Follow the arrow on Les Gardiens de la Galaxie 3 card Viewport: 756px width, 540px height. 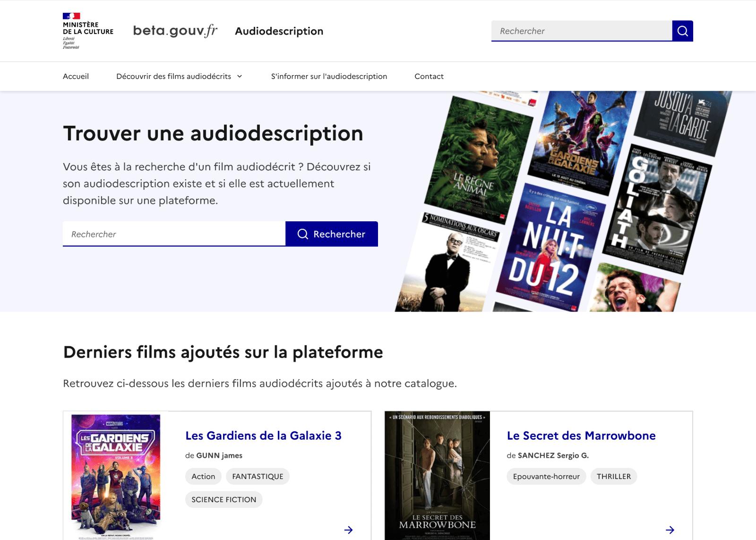[349, 530]
